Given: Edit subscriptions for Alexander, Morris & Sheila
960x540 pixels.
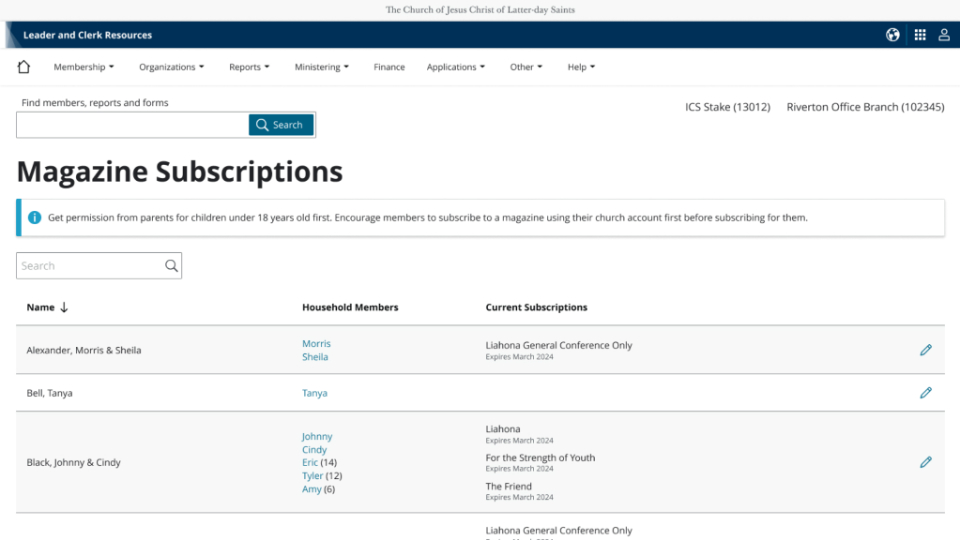Looking at the screenshot, I should tap(925, 350).
